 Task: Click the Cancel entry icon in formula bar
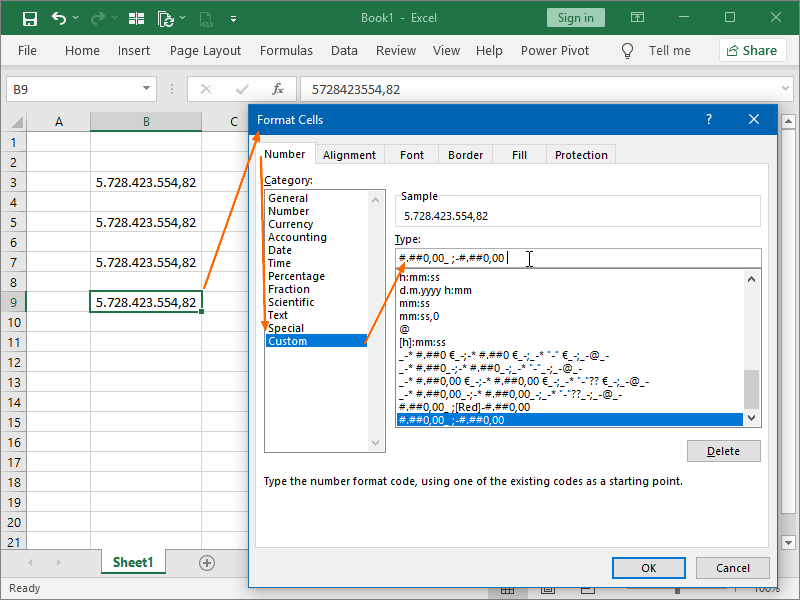[x=206, y=88]
